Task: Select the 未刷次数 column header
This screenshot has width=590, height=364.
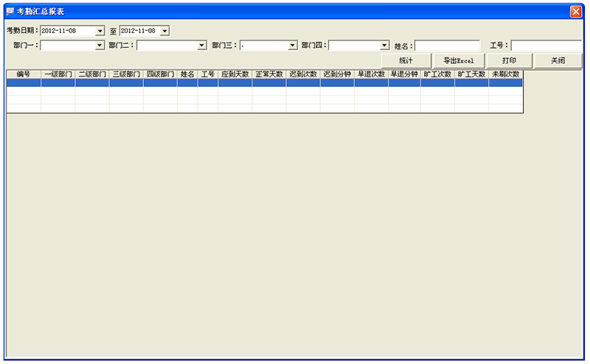Action: click(505, 74)
